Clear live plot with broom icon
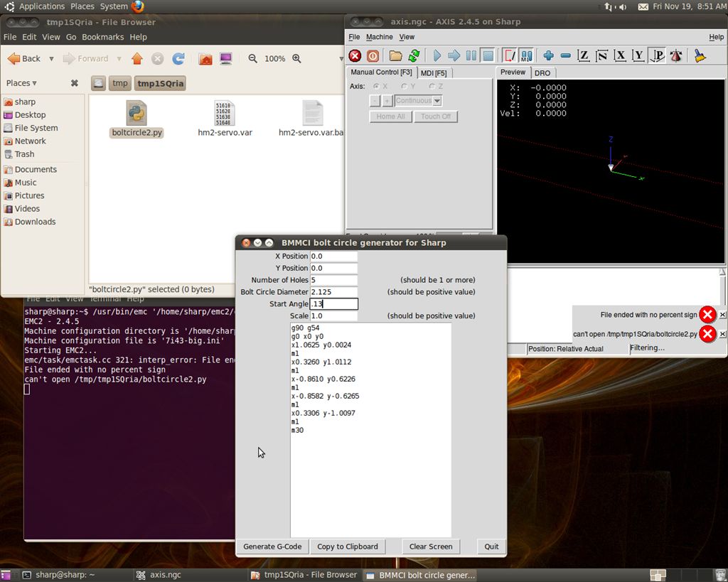 700,55
